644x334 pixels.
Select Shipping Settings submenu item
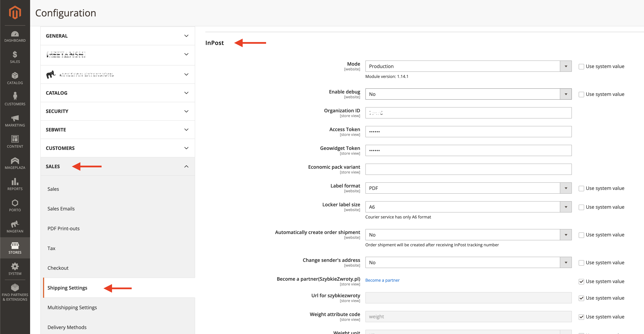click(119, 288)
